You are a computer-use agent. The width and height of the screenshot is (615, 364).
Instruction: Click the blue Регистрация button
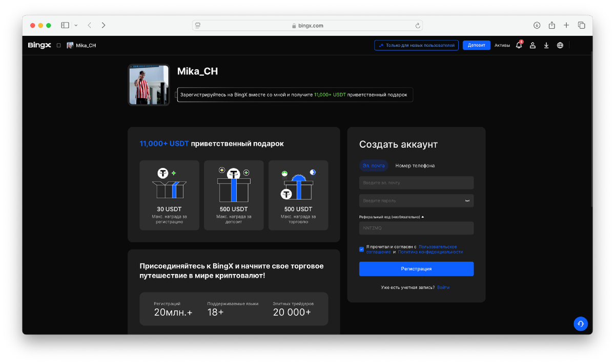point(416,269)
